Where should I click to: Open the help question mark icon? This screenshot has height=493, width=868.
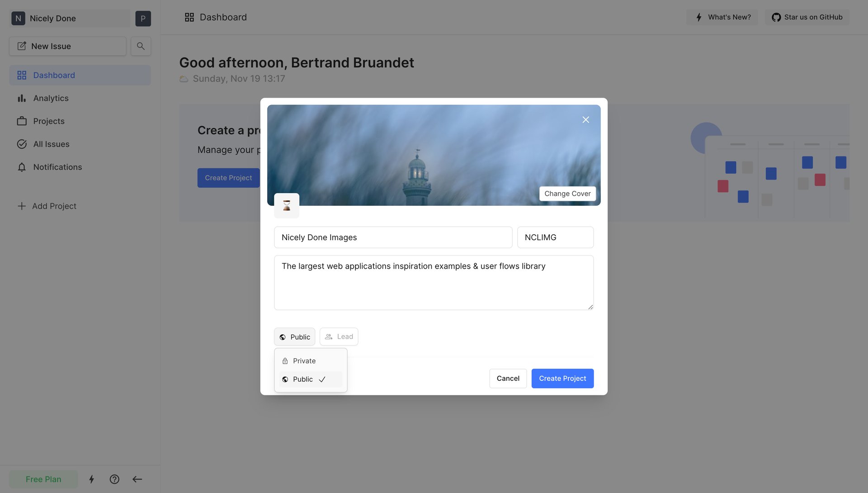[x=114, y=479]
